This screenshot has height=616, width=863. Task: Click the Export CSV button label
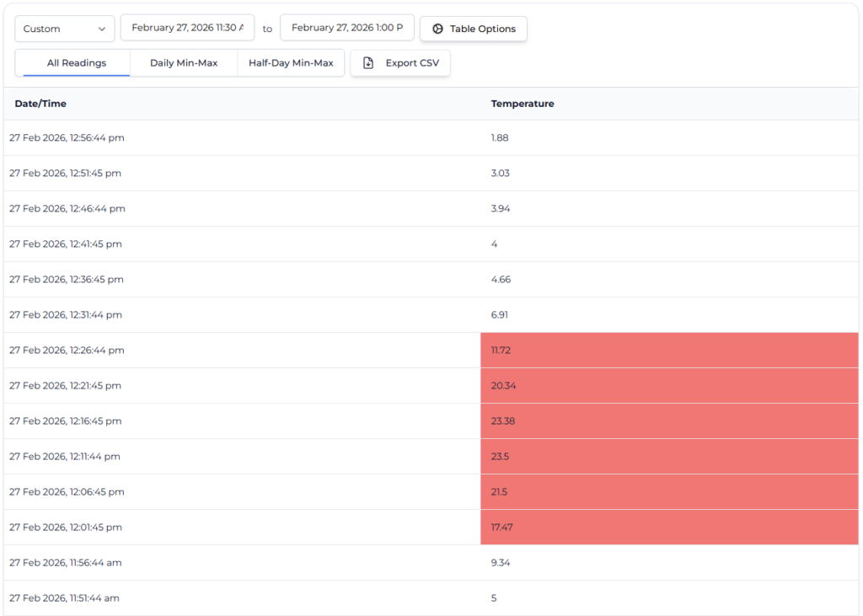(x=412, y=62)
